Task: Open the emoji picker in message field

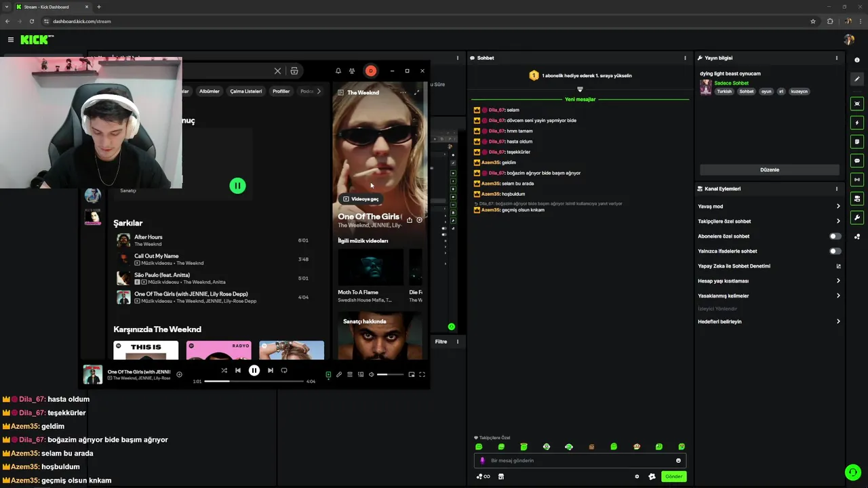Action: 678,461
